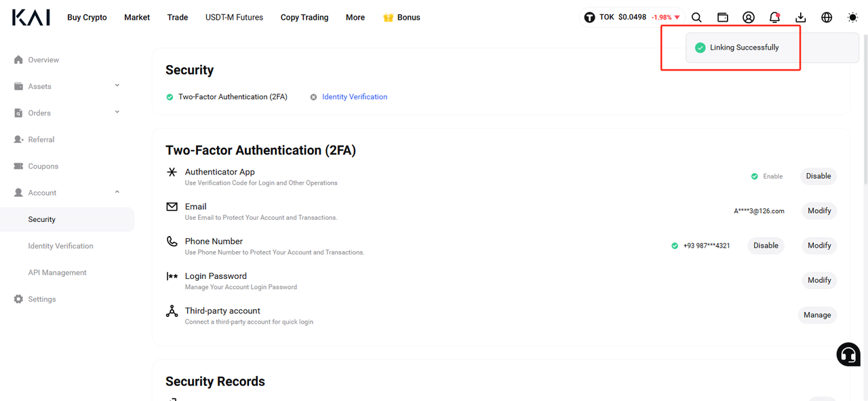The height and width of the screenshot is (401, 868).
Task: Open the Buy Crypto menu
Action: point(87,18)
